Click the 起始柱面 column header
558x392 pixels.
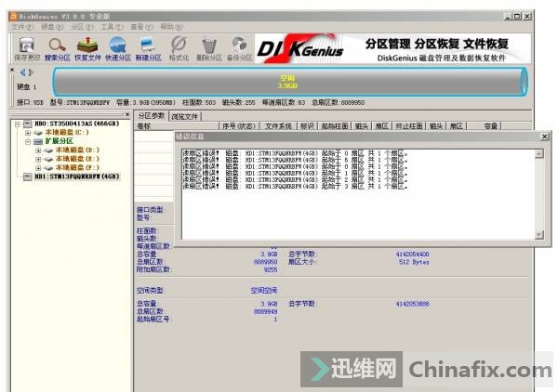coord(335,126)
